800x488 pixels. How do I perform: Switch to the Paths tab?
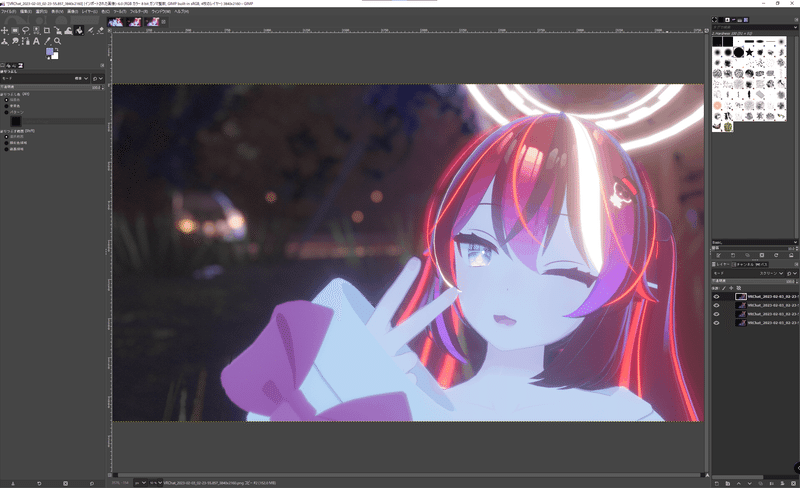click(x=762, y=264)
